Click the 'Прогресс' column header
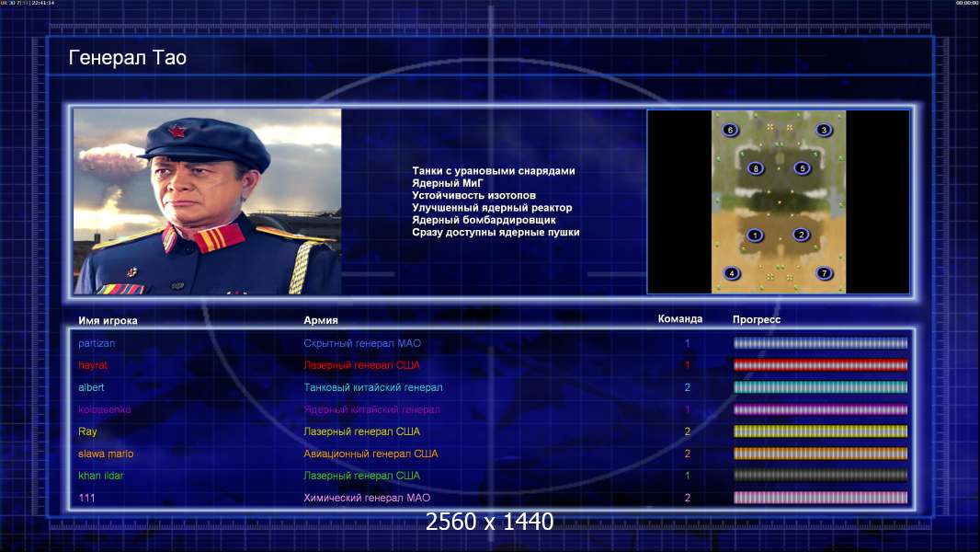This screenshot has height=552, width=980. [x=757, y=319]
